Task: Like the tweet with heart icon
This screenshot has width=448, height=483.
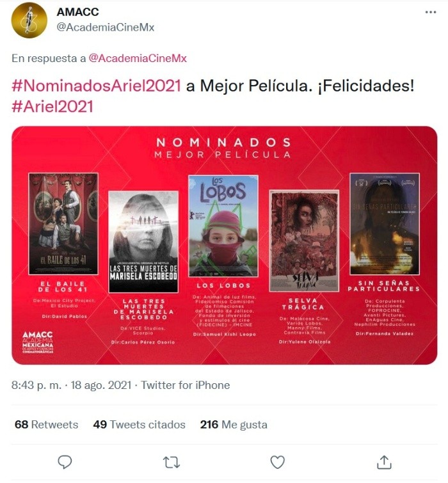Action: click(277, 462)
